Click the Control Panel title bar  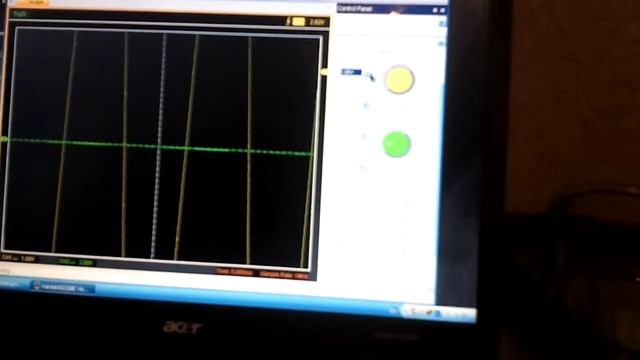(391, 9)
